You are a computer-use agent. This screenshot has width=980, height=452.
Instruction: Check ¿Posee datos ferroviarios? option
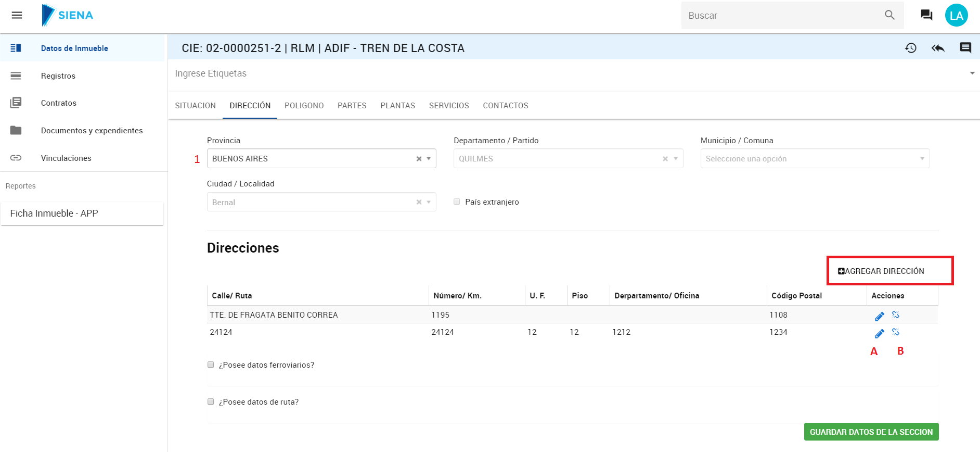[211, 365]
